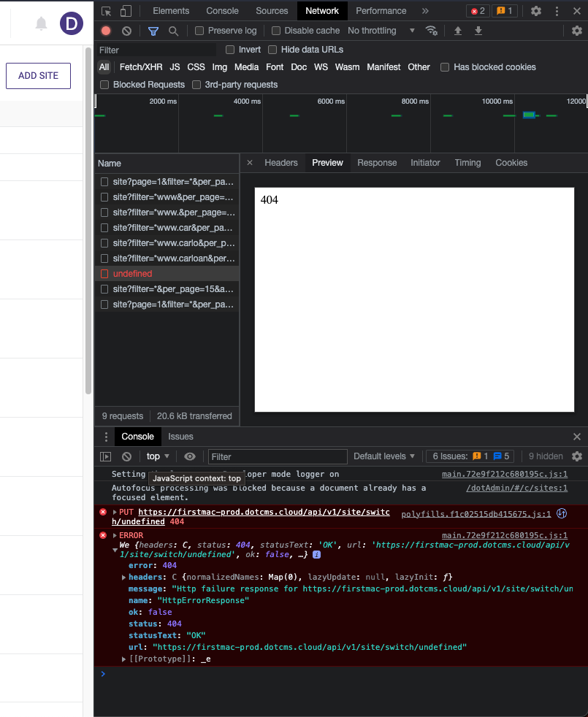Click the ADD SITE button

[38, 75]
